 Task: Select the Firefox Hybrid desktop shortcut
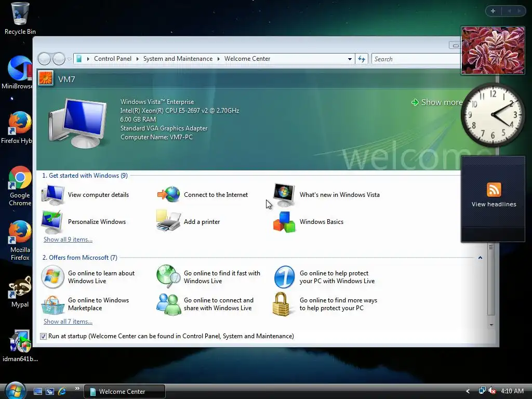pos(18,127)
